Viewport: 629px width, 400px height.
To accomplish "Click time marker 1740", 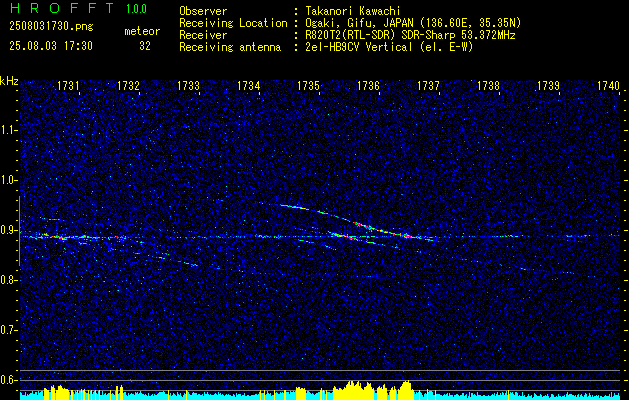I will pos(609,85).
